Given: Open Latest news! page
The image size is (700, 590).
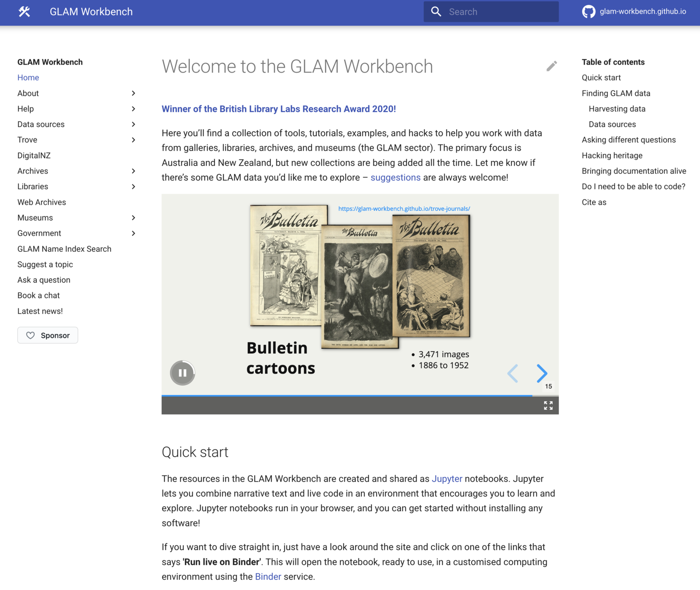Looking at the screenshot, I should click(x=40, y=311).
